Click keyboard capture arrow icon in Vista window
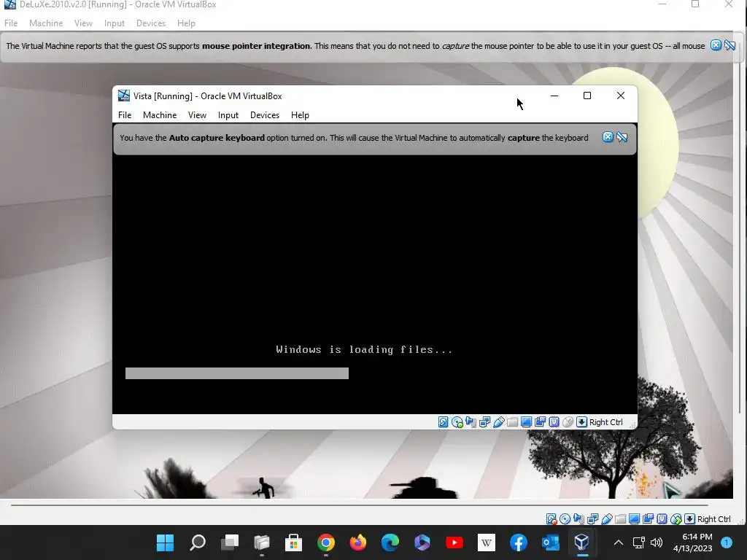 tap(581, 422)
